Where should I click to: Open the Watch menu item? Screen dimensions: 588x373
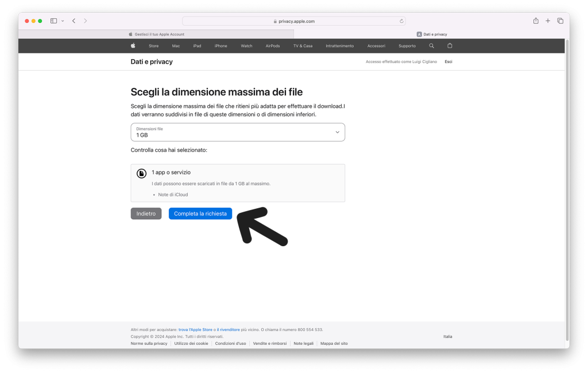pos(246,46)
